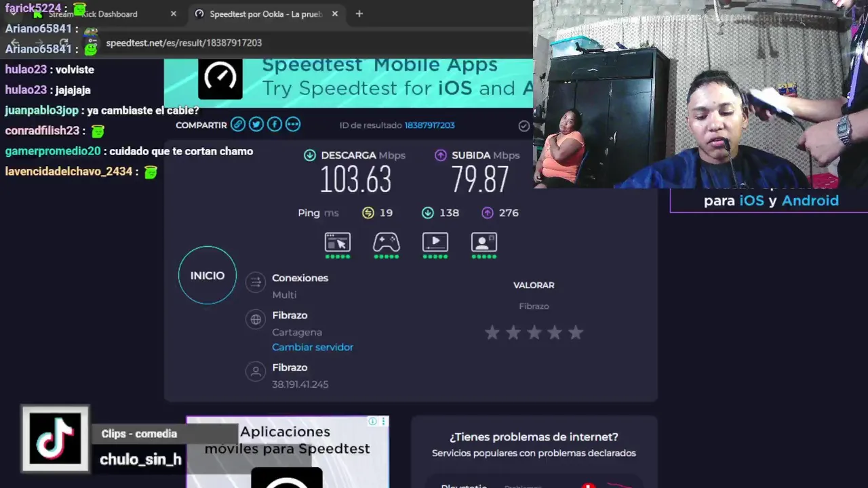The height and width of the screenshot is (488, 868).
Task: Start a new test with INICIO
Action: click(x=208, y=275)
